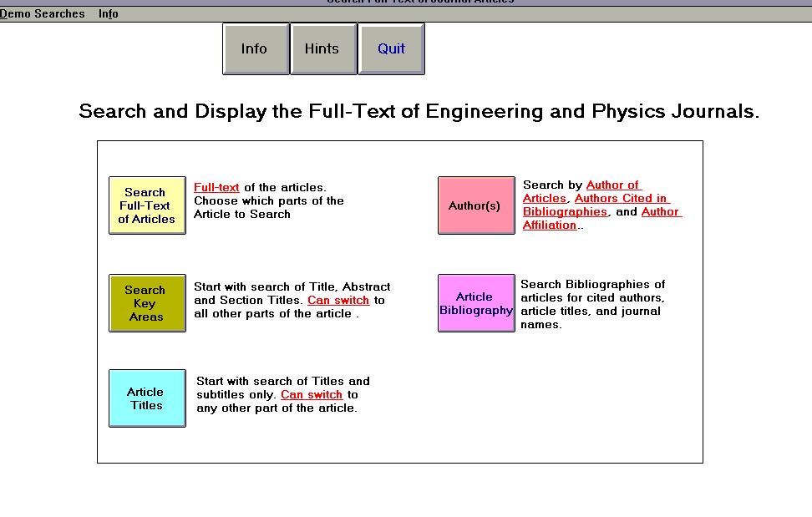The width and height of the screenshot is (812, 517).
Task: Open the cyan Article Titles search button
Action: click(x=147, y=398)
